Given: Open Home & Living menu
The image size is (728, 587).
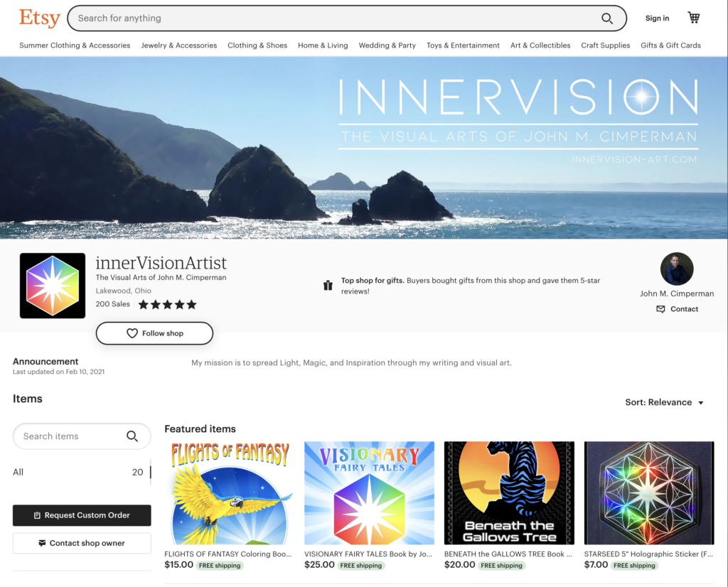Looking at the screenshot, I should (x=323, y=45).
